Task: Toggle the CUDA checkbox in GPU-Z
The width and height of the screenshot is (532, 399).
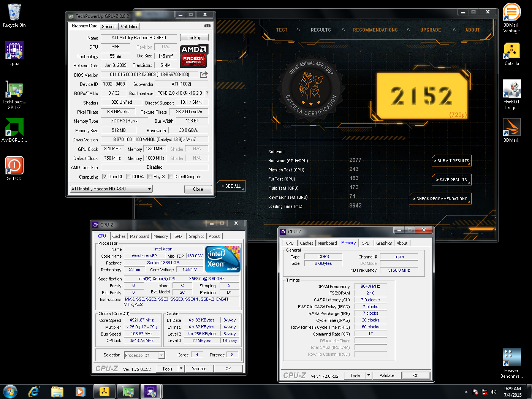Action: (129, 177)
